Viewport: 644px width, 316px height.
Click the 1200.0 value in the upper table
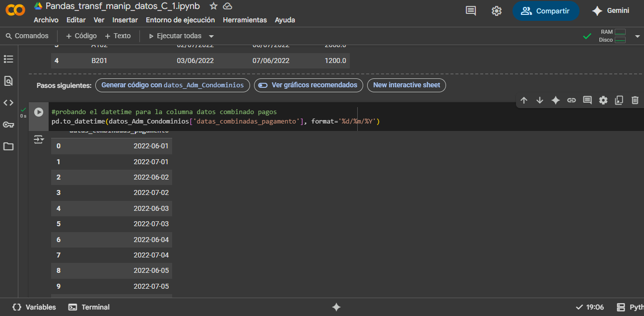click(335, 61)
